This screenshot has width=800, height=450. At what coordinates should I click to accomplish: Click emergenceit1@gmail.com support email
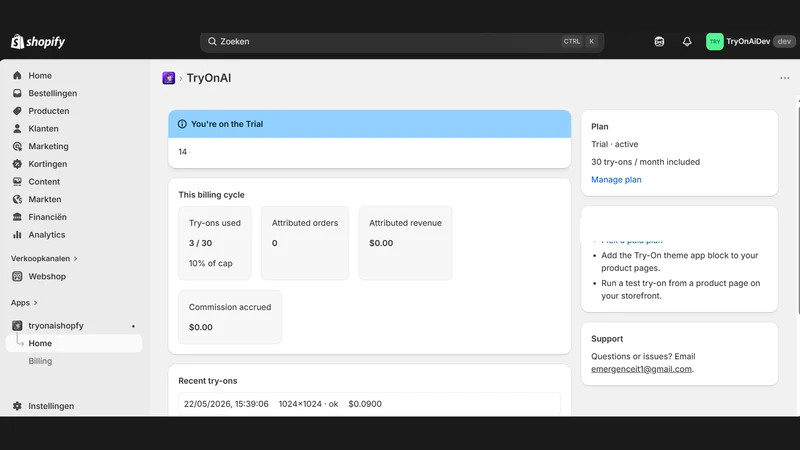pyautogui.click(x=641, y=369)
